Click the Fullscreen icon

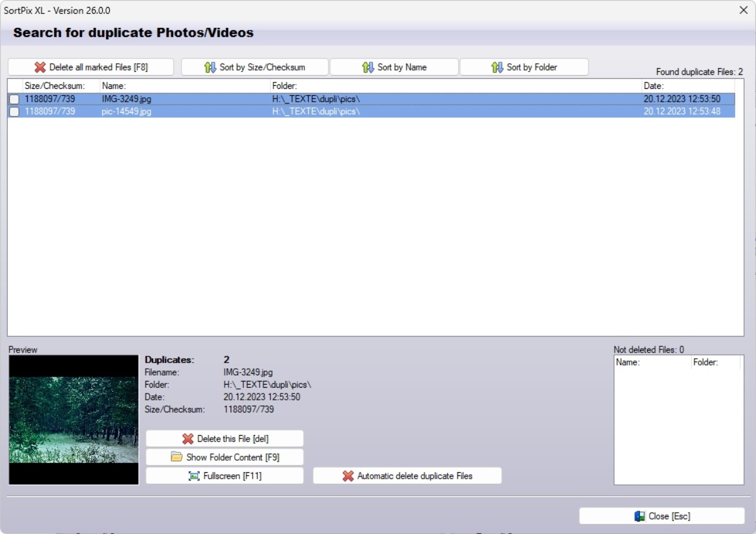click(194, 476)
